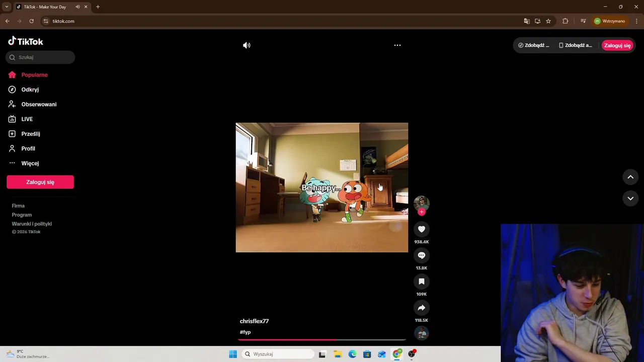Translate this page icon
Viewport: 644px width, 362px height.
(527, 21)
